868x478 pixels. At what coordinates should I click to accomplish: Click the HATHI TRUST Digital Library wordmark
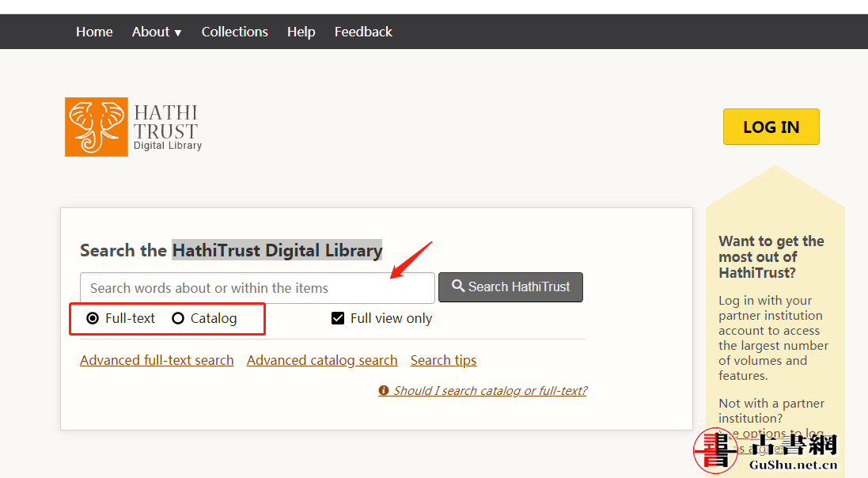click(x=167, y=127)
